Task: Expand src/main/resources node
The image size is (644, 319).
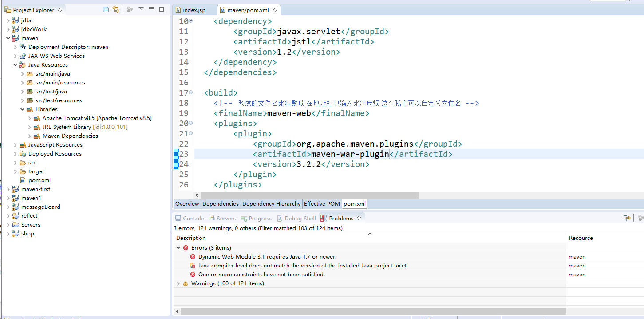Action: pyautogui.click(x=23, y=82)
